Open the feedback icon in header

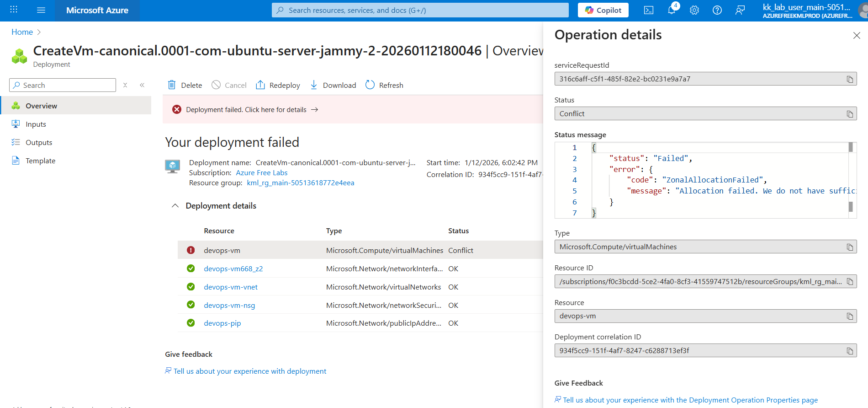(740, 10)
